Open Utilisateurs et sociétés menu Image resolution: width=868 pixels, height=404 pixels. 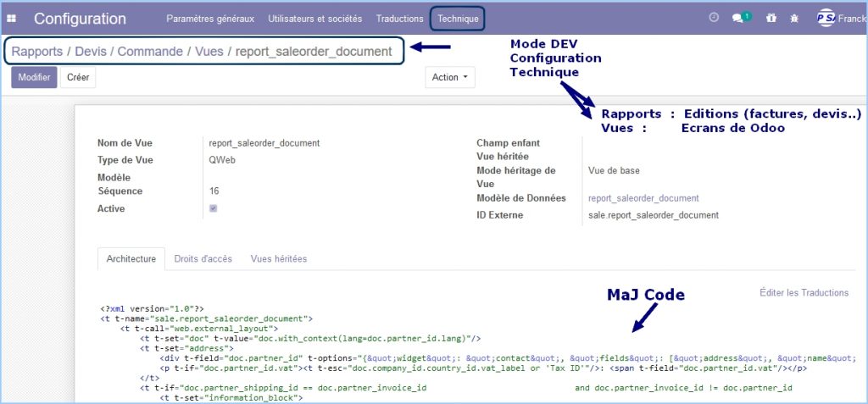coord(315,19)
